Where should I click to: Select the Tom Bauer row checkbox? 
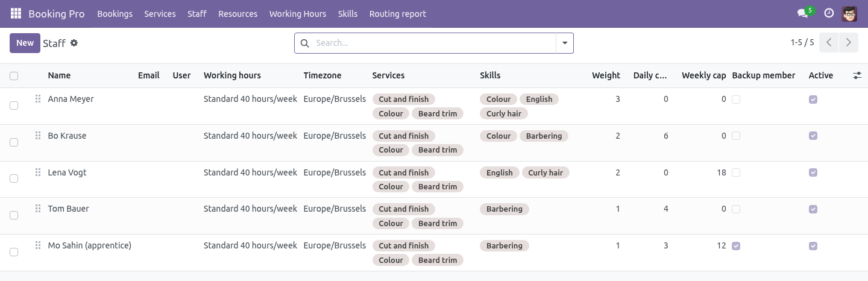pos(14,215)
